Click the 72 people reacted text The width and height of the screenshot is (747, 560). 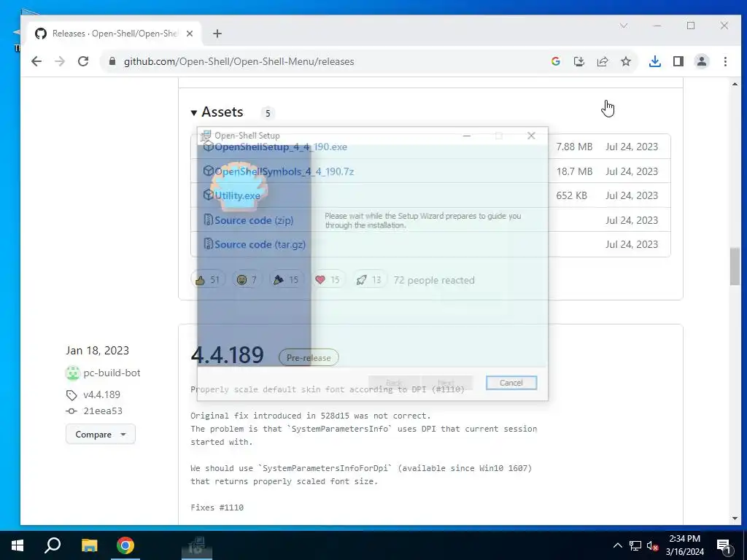434,280
